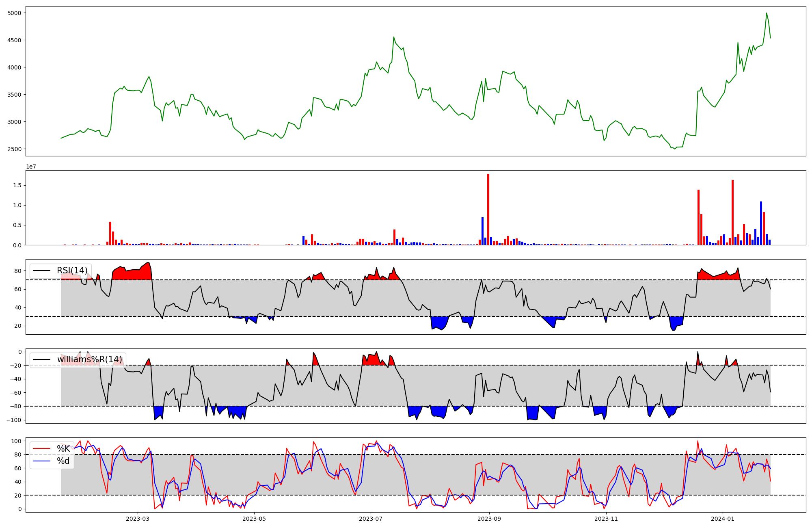812x528 pixels.
Task: Click the tall blue volume bar before September 2023
Action: pos(482,231)
